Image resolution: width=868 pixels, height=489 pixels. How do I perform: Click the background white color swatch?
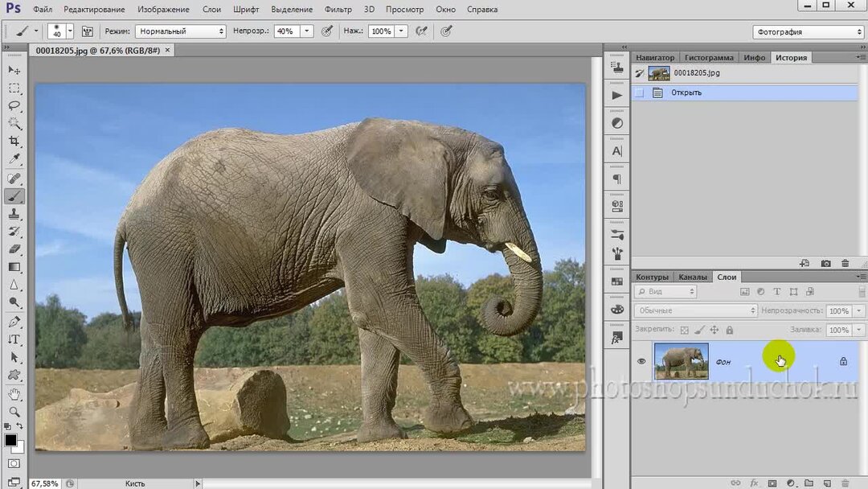point(18,447)
